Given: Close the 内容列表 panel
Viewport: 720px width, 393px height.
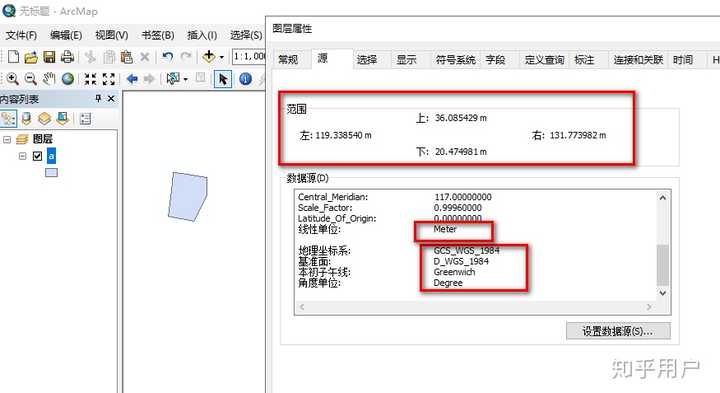Looking at the screenshot, I should [x=111, y=99].
